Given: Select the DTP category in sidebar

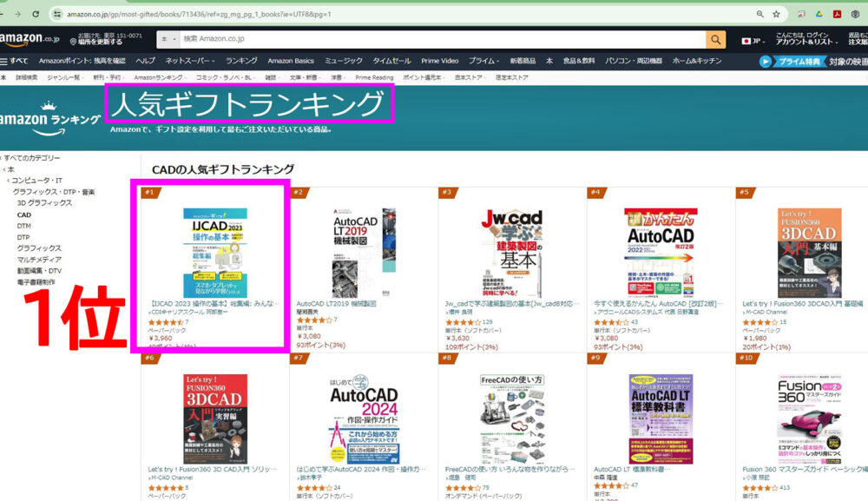Looking at the screenshot, I should point(23,238).
